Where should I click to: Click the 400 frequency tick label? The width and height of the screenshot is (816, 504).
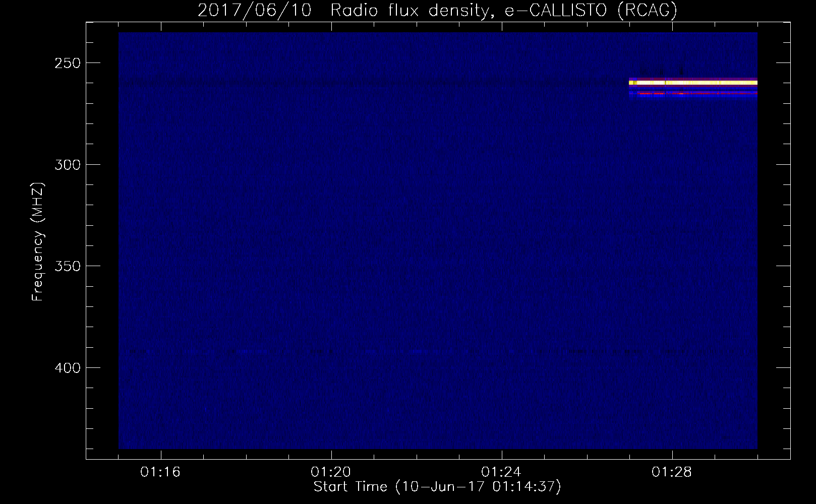pyautogui.click(x=68, y=368)
